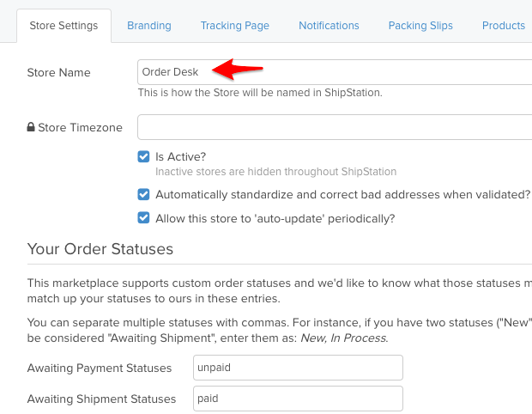
Task: Open the Store Timezone dropdown field
Action: (335, 127)
